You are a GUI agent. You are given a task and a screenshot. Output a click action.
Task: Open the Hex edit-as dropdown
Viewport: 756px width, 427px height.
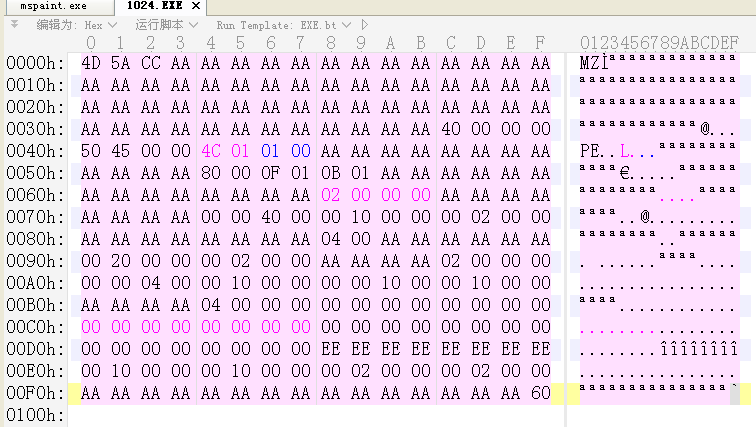coord(101,25)
